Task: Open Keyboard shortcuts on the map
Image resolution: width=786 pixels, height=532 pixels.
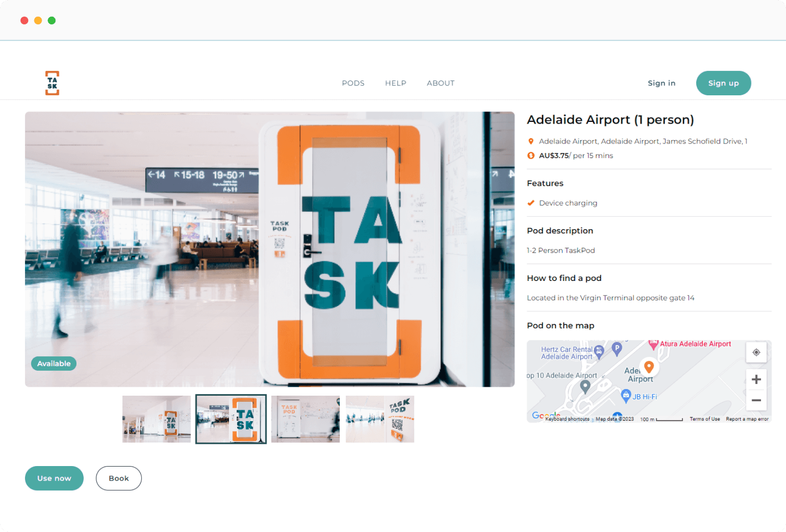Action: pyautogui.click(x=568, y=419)
